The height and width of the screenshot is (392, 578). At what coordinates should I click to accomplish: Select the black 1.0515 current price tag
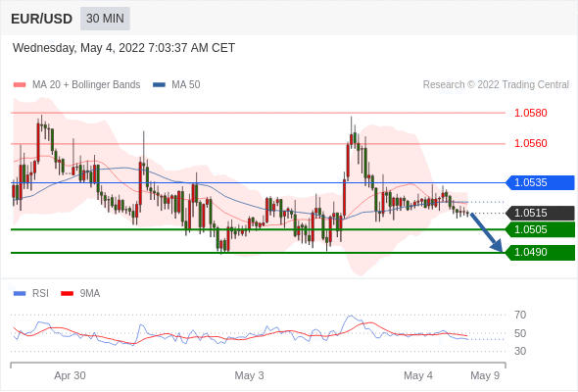tap(540, 213)
